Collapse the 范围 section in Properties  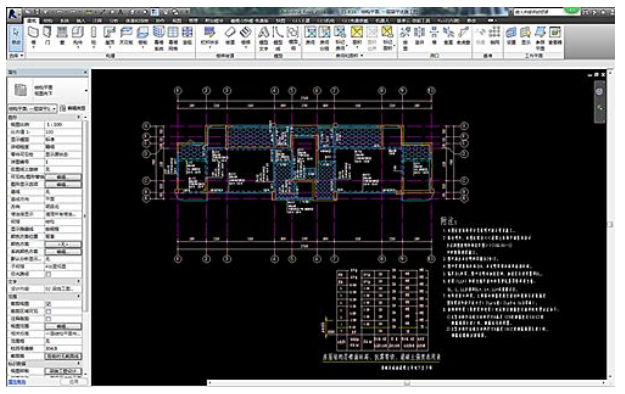78,297
